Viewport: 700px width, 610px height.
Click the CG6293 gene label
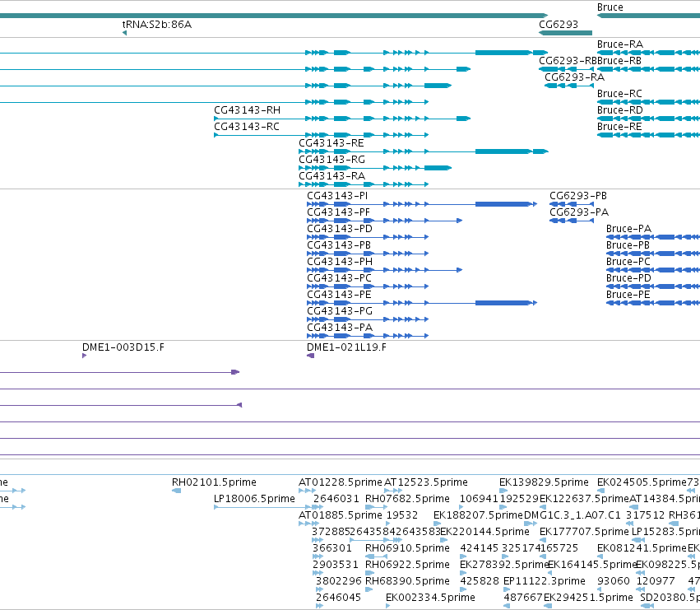(558, 25)
